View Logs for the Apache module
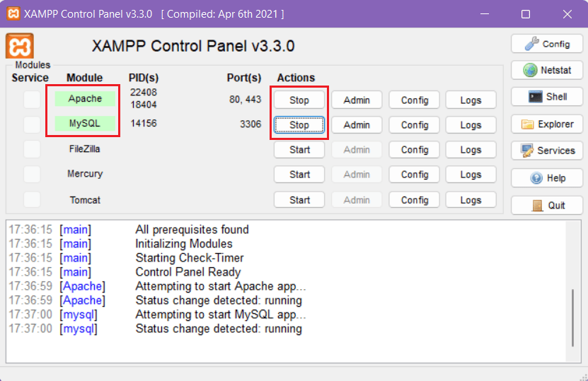The height and width of the screenshot is (381, 588). (471, 100)
